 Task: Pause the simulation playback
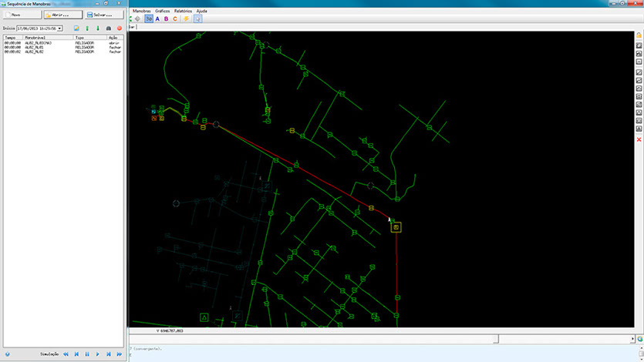(x=86, y=354)
